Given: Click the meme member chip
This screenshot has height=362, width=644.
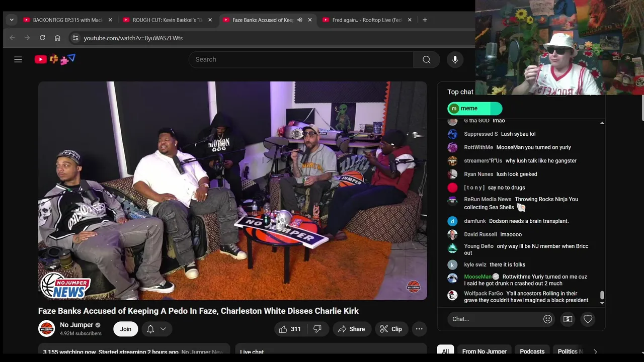Looking at the screenshot, I should pyautogui.click(x=475, y=108).
